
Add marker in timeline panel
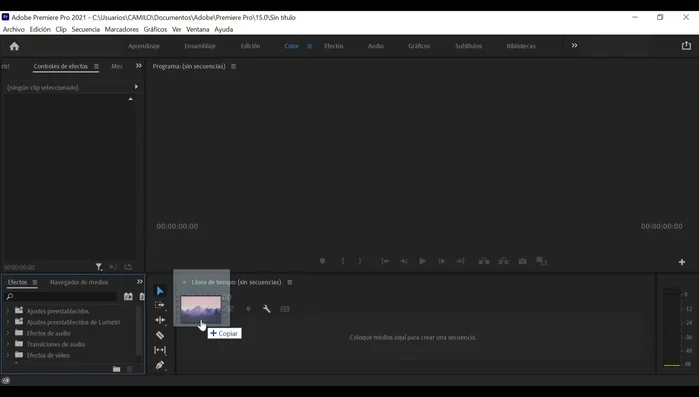(248, 309)
